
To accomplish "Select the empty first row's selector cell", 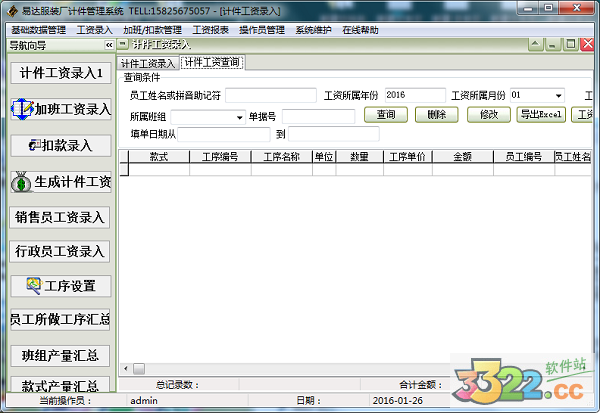I will [124, 169].
